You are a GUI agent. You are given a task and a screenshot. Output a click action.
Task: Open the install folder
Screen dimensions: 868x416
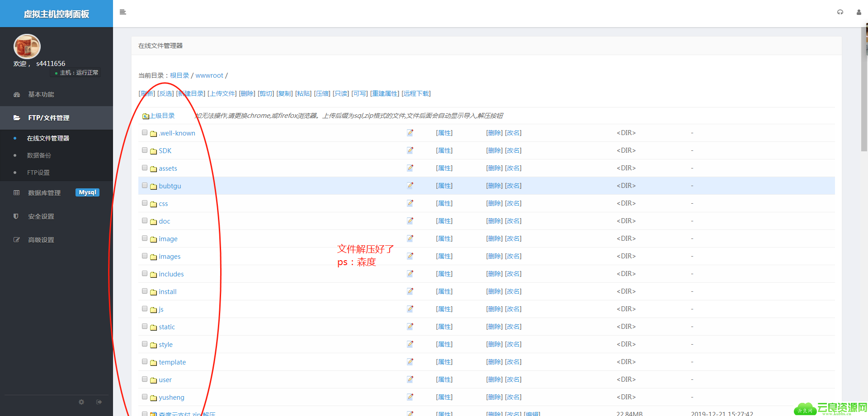click(168, 292)
